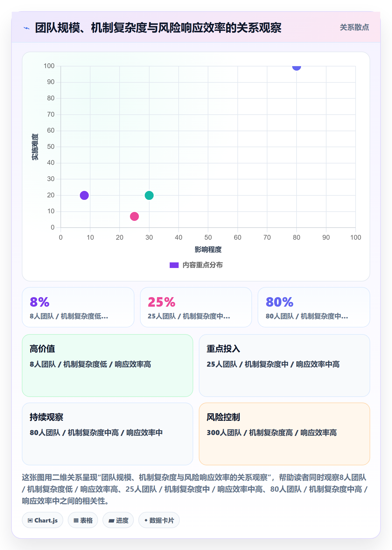Click the purple scatter point at x=8
Screen dimensions: 392x550
tap(84, 195)
